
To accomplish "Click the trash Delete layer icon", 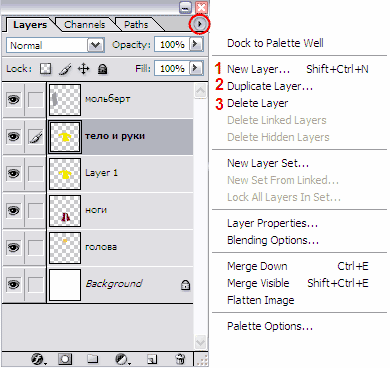I will tap(180, 359).
